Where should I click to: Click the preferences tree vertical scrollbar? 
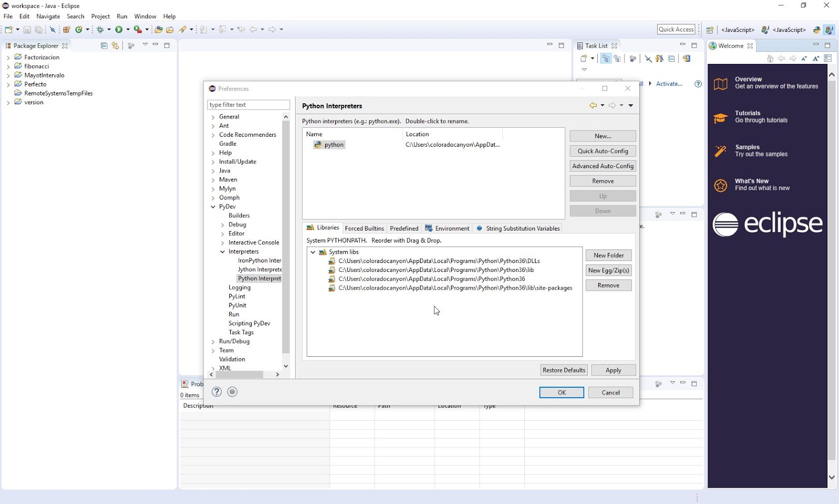[286, 237]
